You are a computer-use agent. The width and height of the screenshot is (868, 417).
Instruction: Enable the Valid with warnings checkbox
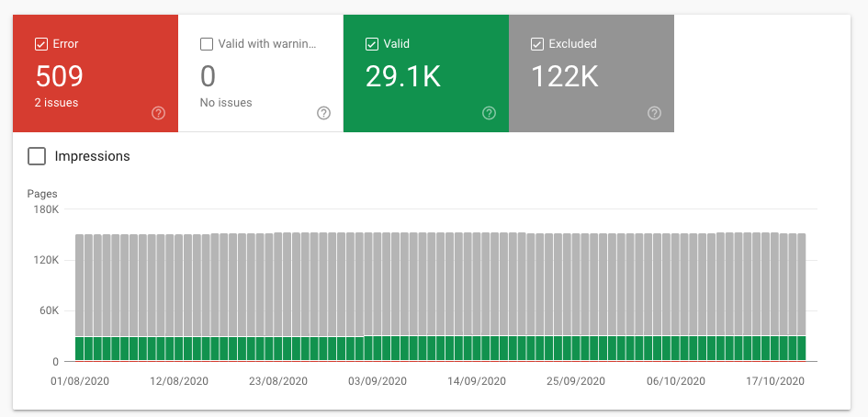coord(206,44)
